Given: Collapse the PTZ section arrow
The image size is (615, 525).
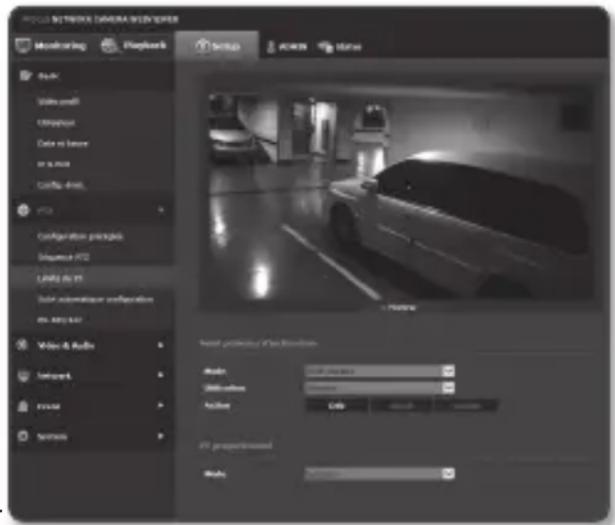Looking at the screenshot, I should [x=160, y=211].
